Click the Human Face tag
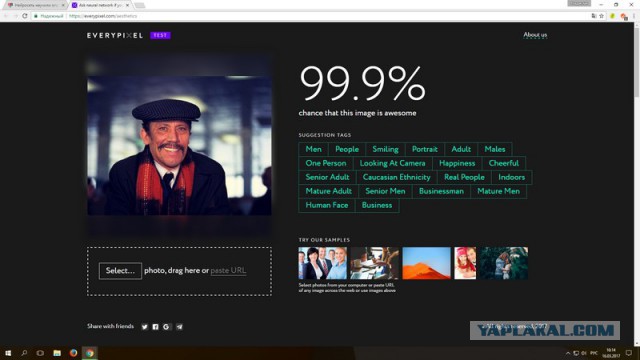The width and height of the screenshot is (640, 360). click(327, 205)
